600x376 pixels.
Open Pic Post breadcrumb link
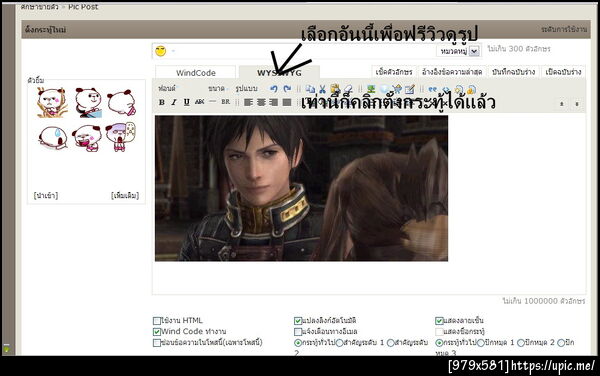point(83,7)
